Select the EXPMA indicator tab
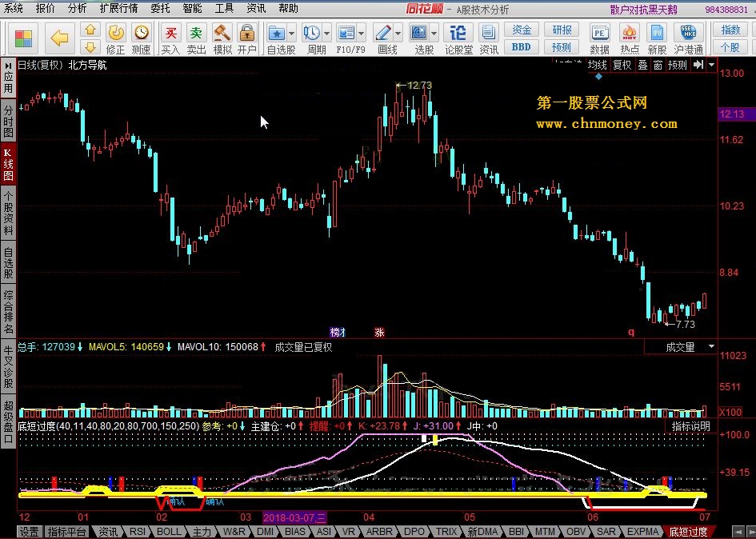756x539 pixels. pos(643,532)
